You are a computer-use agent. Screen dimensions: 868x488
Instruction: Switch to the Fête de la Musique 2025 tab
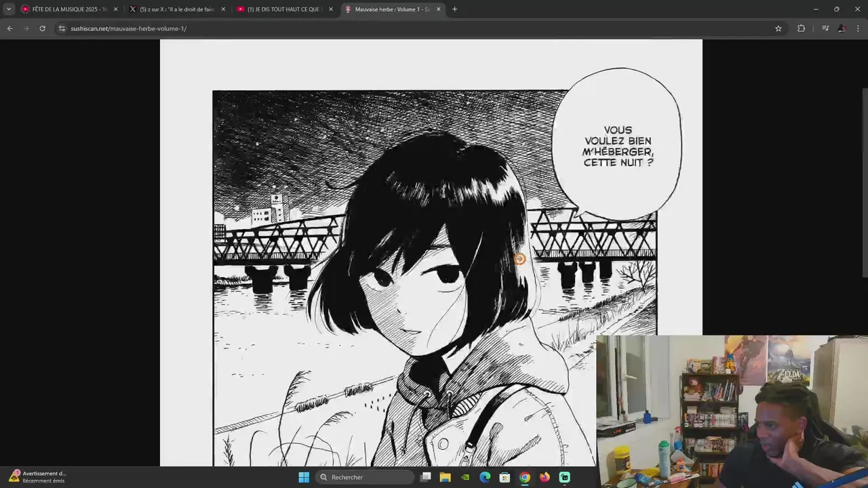click(x=69, y=9)
